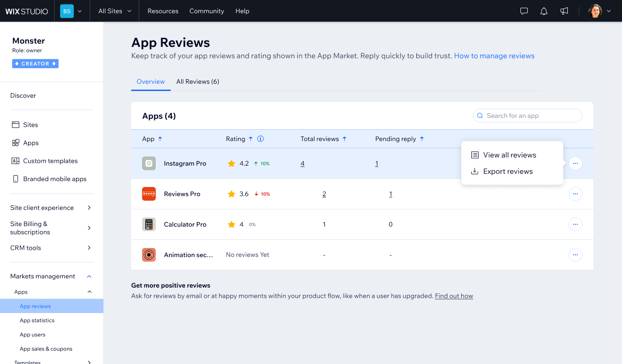Open the Community menu
Image resolution: width=622 pixels, height=364 pixels.
[x=207, y=11]
